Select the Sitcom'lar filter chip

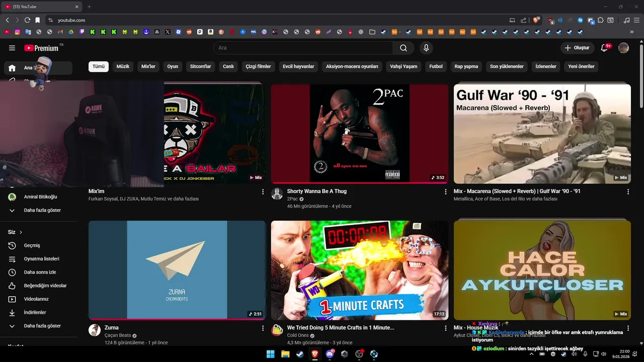point(200,66)
